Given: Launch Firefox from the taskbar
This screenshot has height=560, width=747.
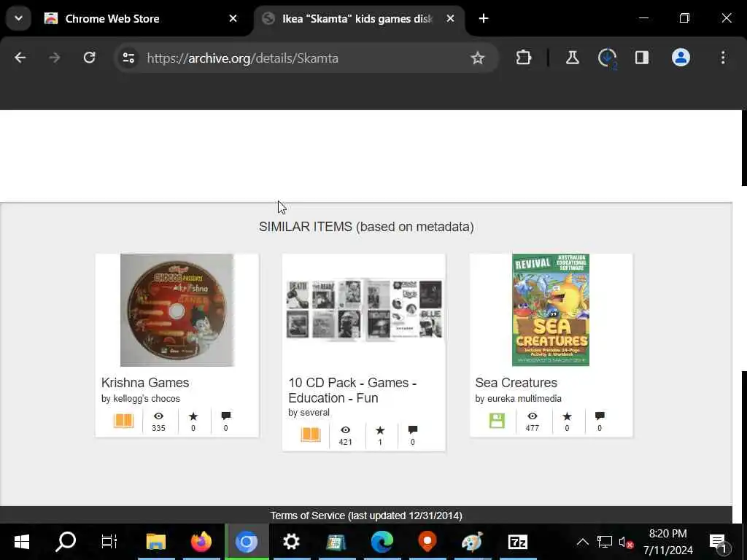Looking at the screenshot, I should [201, 542].
